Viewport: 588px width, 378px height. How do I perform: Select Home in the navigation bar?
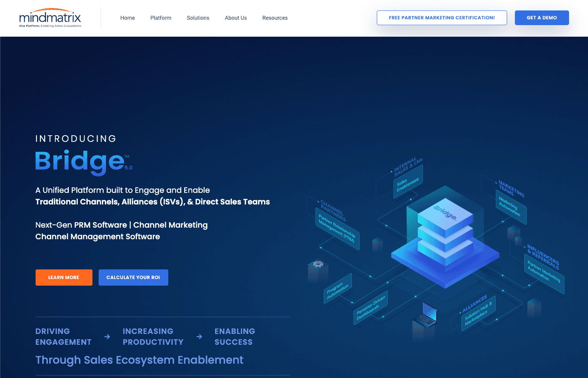(127, 18)
